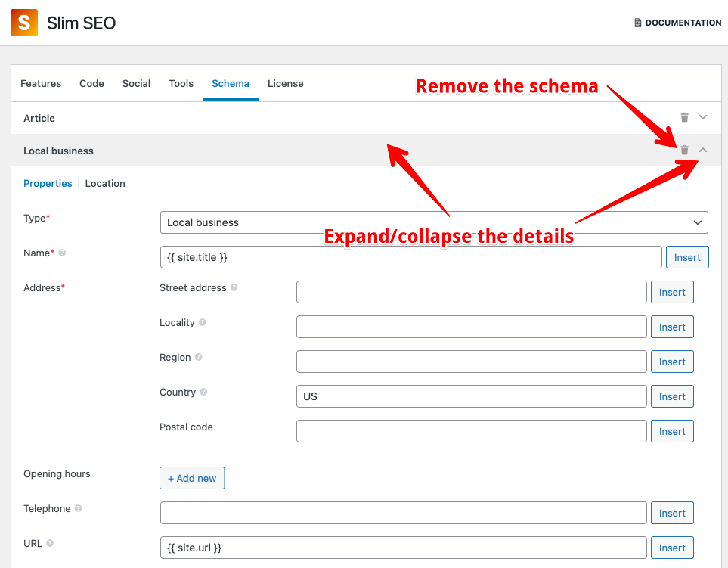Viewport: 728px width, 568px height.
Task: Show help for URL field
Action: point(50,543)
